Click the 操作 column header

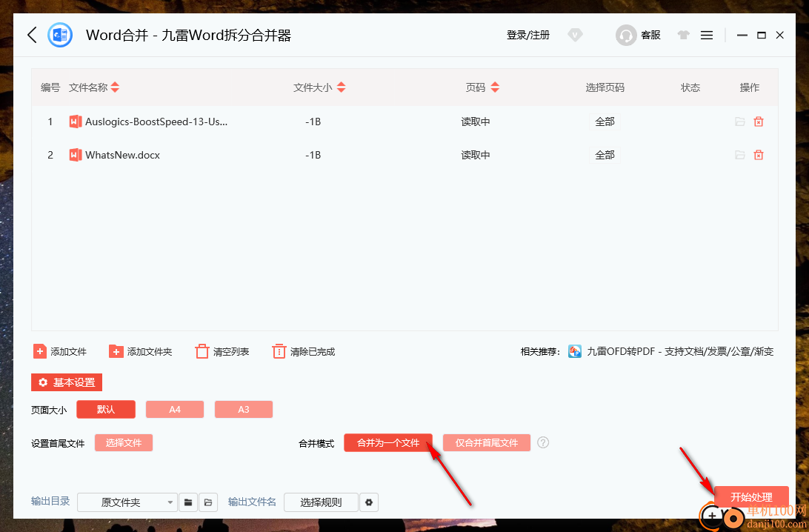click(x=749, y=87)
